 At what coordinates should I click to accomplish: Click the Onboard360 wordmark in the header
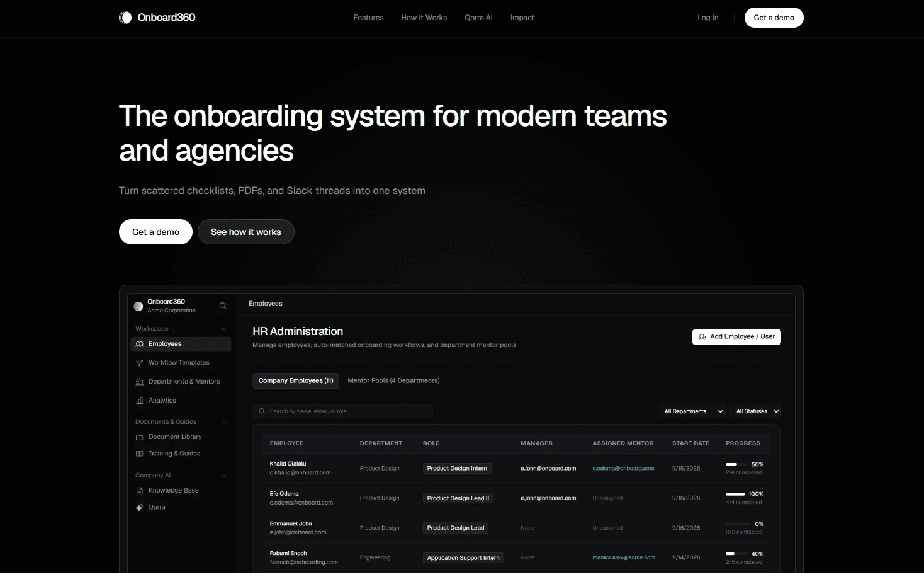[x=166, y=18]
